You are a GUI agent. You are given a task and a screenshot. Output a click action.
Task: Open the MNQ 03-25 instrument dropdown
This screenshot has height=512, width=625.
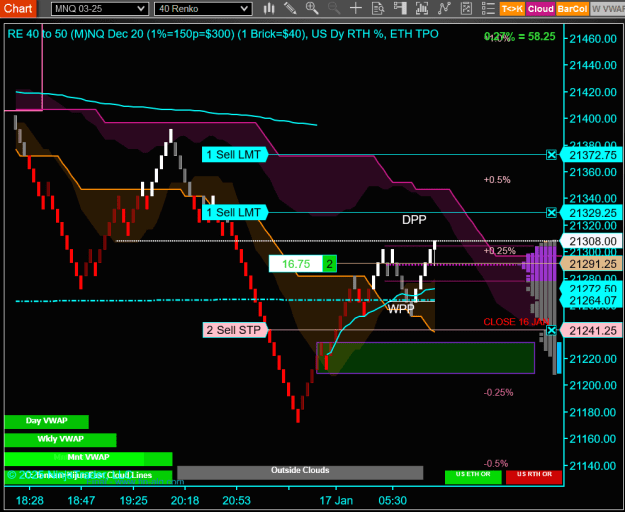pyautogui.click(x=100, y=9)
